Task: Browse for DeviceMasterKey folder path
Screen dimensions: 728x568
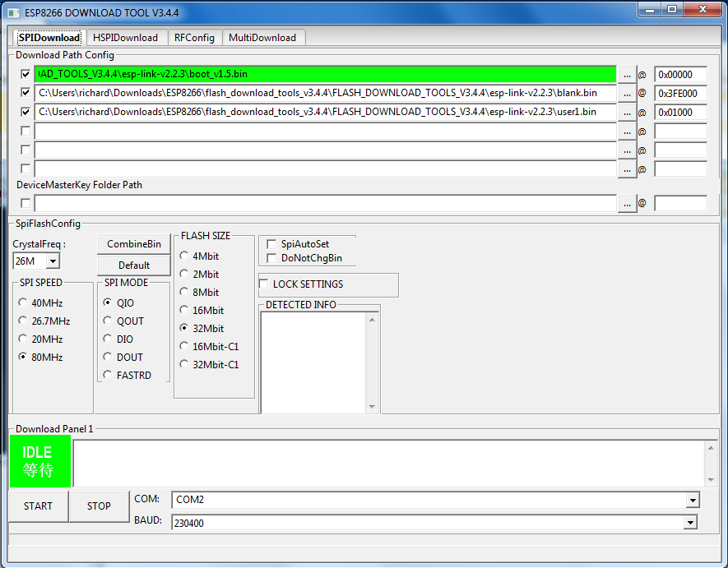Action: click(627, 203)
